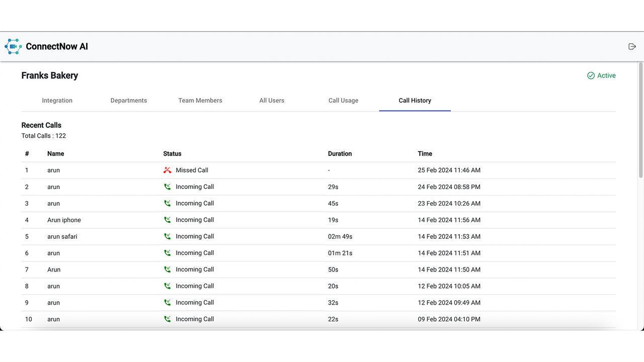Click the incoming call icon in the 50s row

[x=168, y=269]
